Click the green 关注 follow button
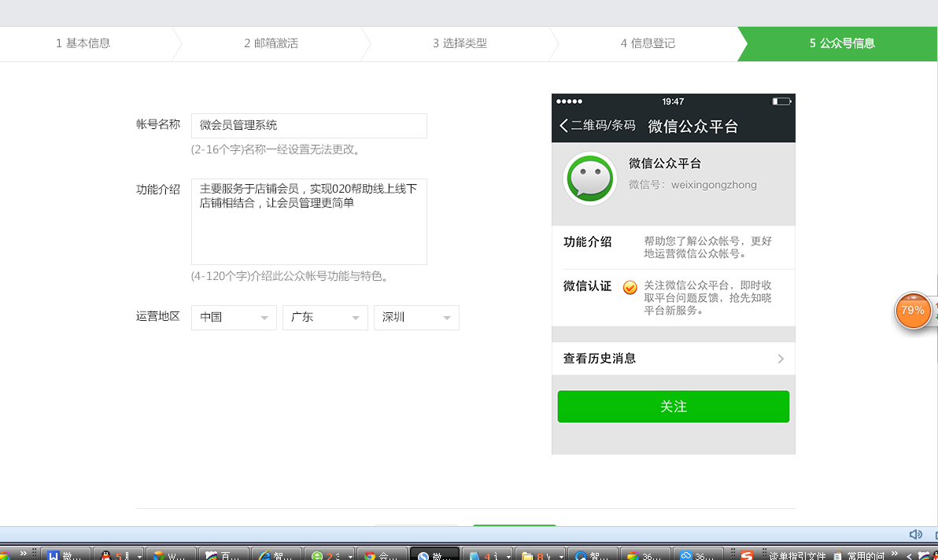The height and width of the screenshot is (560, 938). (x=674, y=407)
